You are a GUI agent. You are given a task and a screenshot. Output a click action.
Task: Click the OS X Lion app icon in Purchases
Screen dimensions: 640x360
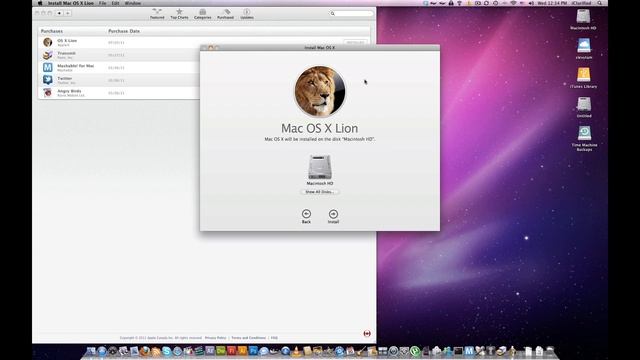click(48, 42)
